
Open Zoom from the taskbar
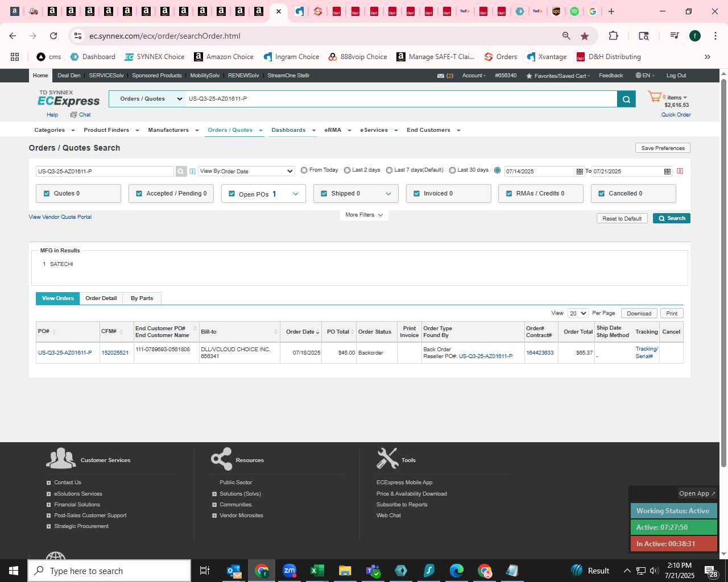click(289, 571)
